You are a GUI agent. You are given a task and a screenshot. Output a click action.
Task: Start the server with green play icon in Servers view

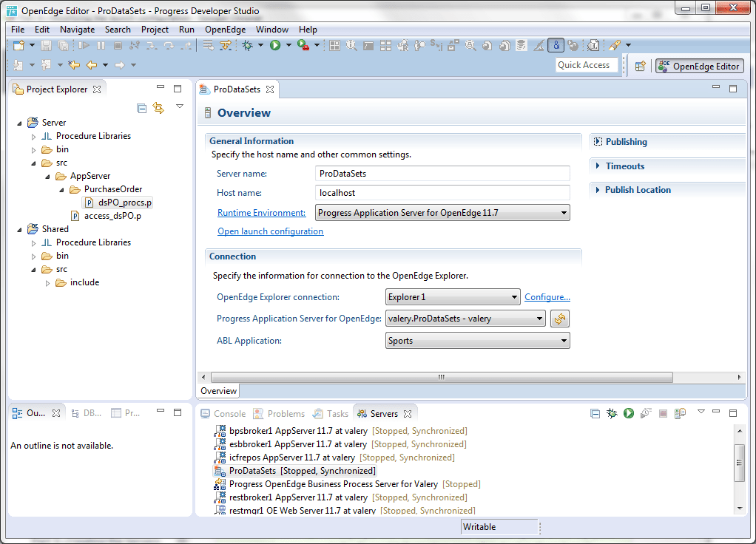click(629, 413)
